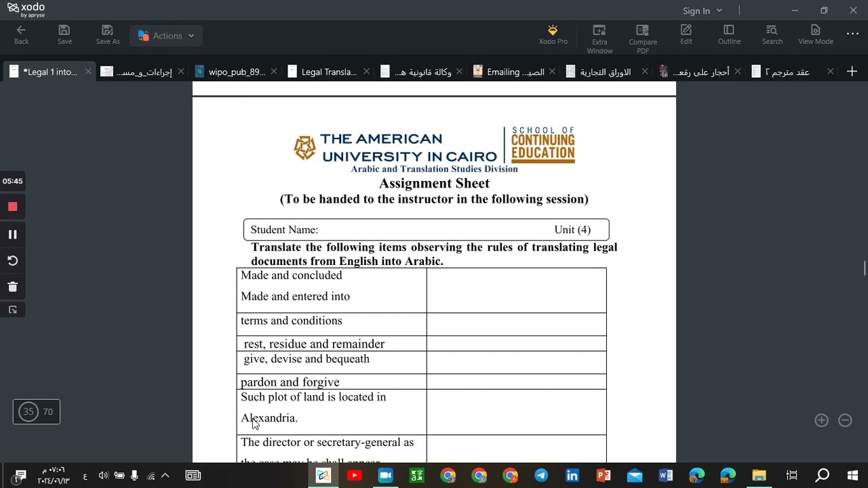Open the Actions dropdown menu
The image size is (868, 488).
coord(166,36)
